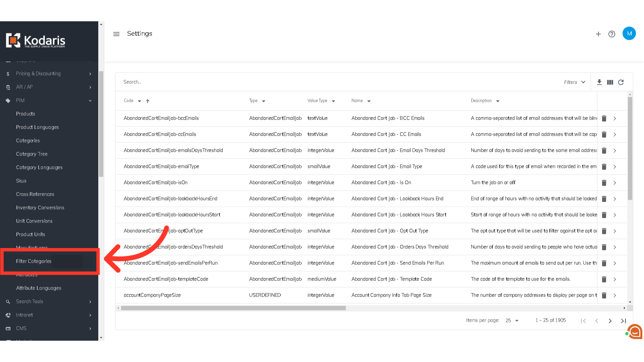Open the Value Type column filter arrow

333,101
